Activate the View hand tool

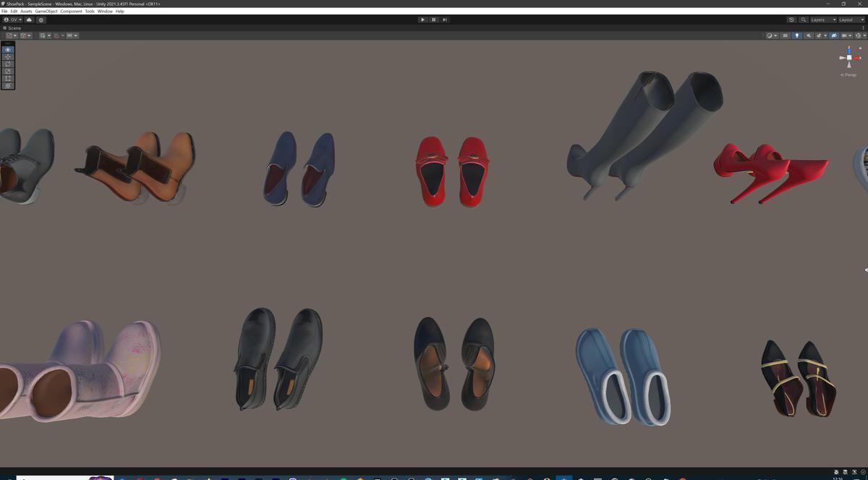click(7, 49)
